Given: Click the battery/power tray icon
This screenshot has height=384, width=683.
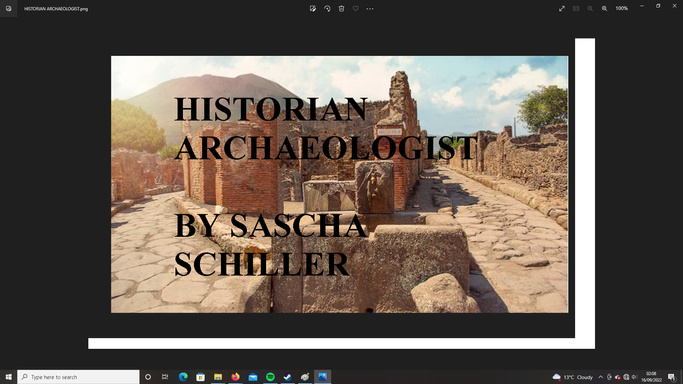Looking at the screenshot, I should tap(609, 377).
